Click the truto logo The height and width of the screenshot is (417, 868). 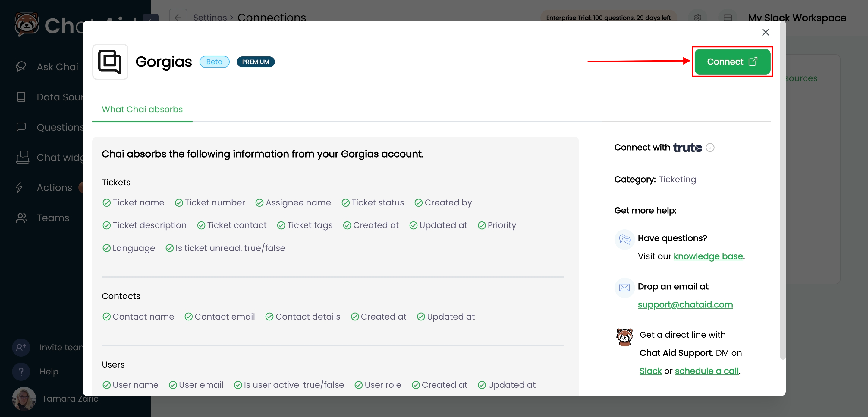(687, 148)
